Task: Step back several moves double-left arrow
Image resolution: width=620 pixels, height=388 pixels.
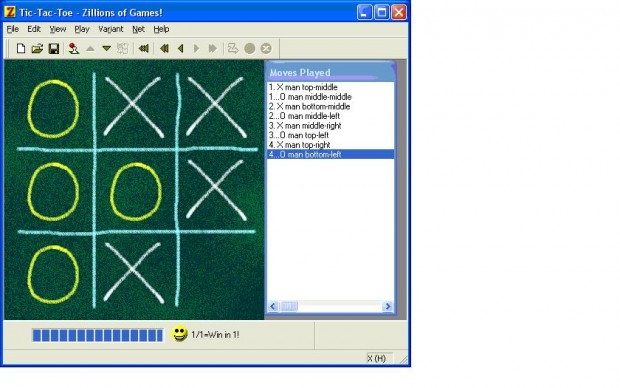Action: pos(164,48)
